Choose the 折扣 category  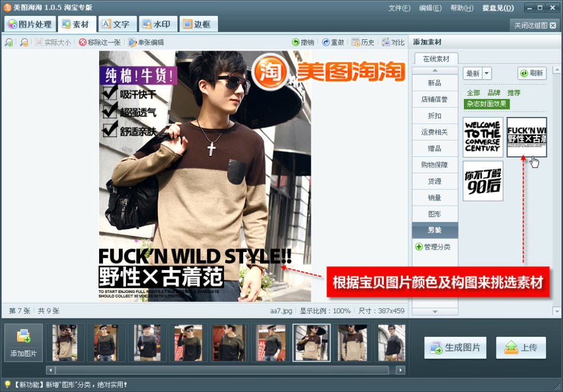435,116
